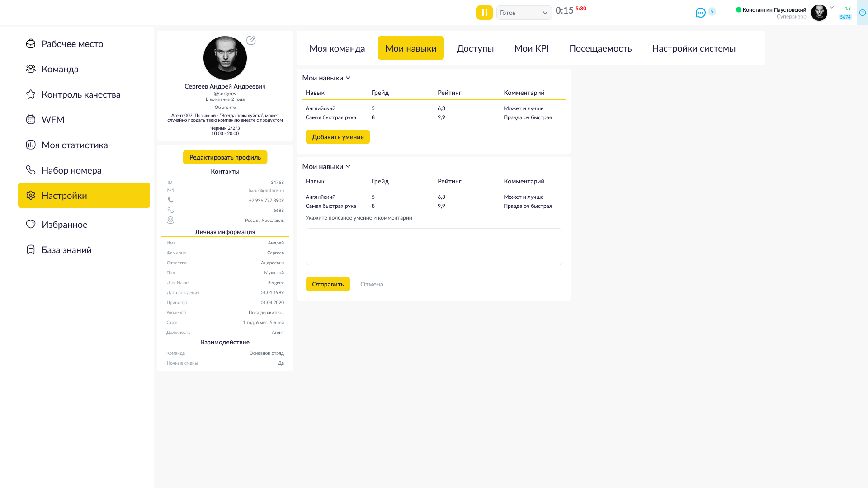
Task: Open the Посещаемость tab
Action: (601, 48)
